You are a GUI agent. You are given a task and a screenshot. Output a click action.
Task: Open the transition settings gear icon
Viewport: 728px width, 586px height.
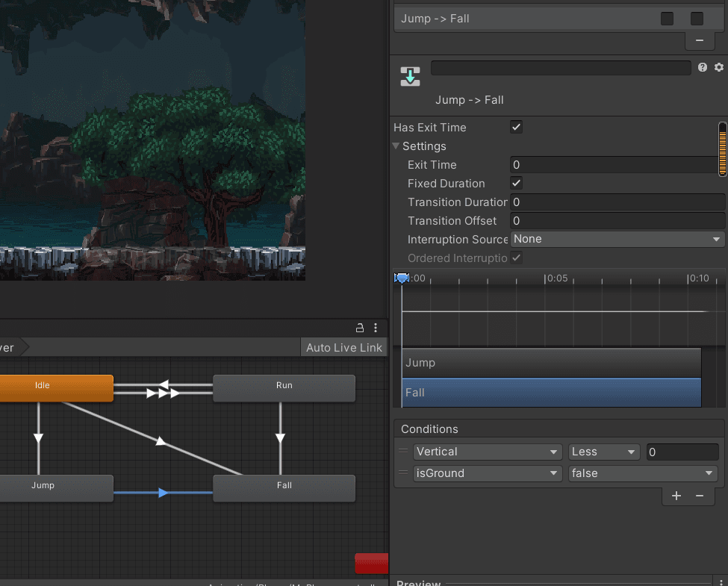pyautogui.click(x=719, y=67)
